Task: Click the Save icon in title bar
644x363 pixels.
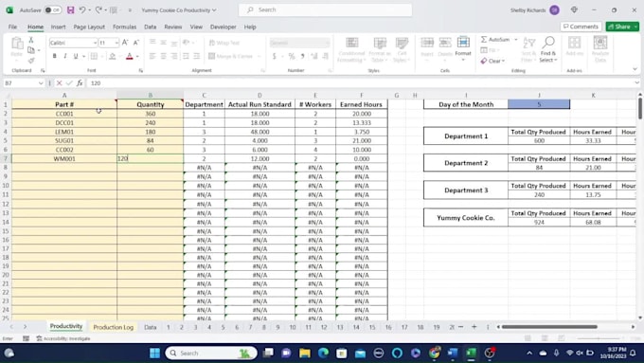Action: point(71,9)
